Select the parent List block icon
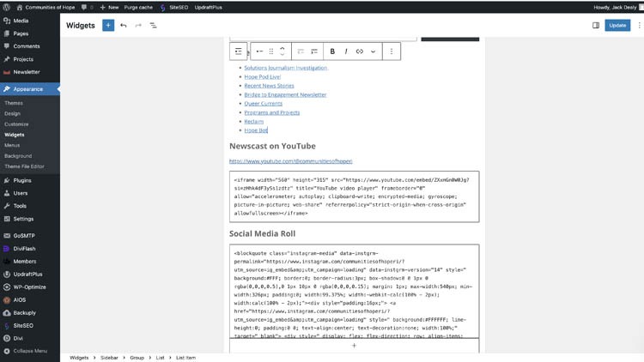644x362 pixels. tap(238, 51)
